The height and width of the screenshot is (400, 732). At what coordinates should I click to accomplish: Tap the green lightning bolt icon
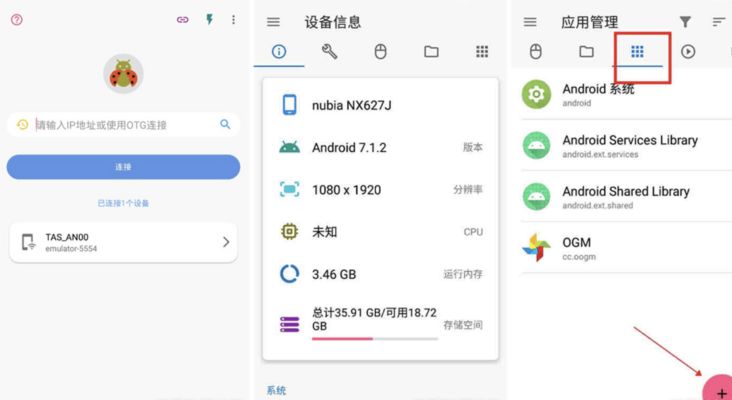tap(210, 19)
